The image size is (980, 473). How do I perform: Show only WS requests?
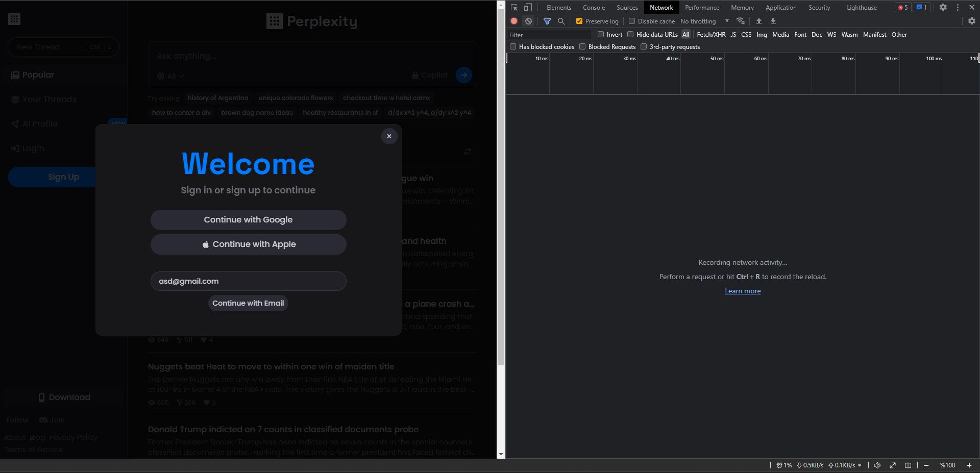[831, 34]
